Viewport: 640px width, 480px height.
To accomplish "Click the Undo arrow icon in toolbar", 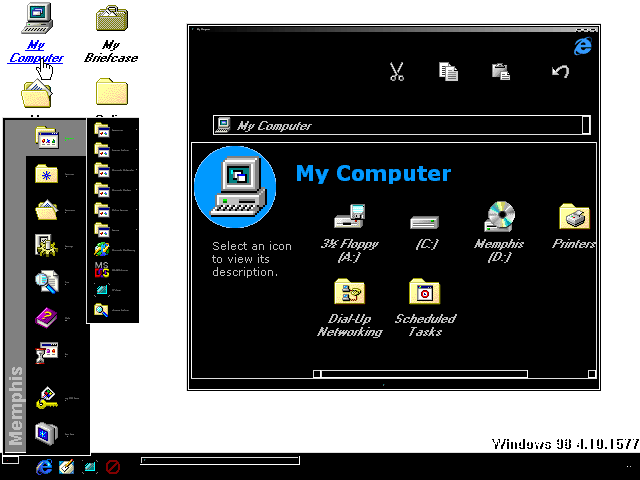I will [560, 71].
